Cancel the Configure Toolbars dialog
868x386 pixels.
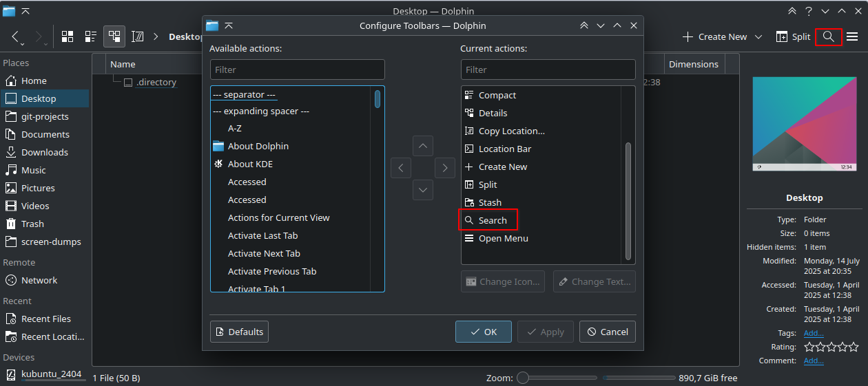pos(608,332)
